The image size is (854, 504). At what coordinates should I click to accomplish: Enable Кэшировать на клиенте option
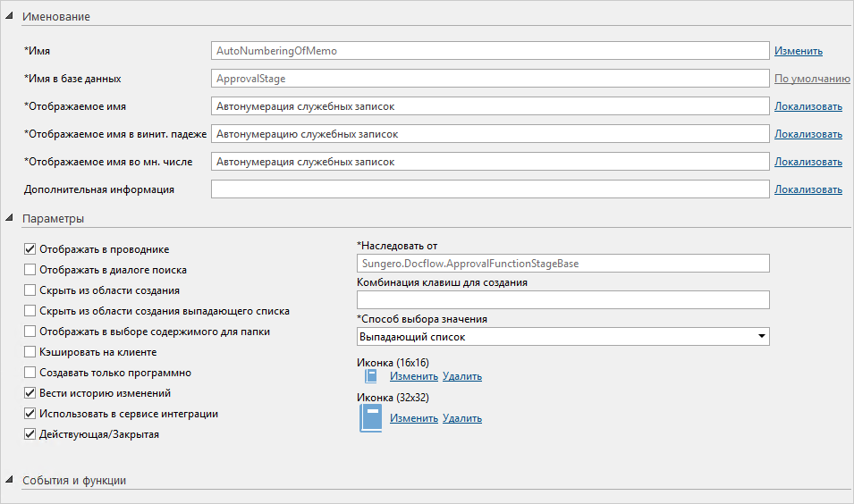(30, 352)
